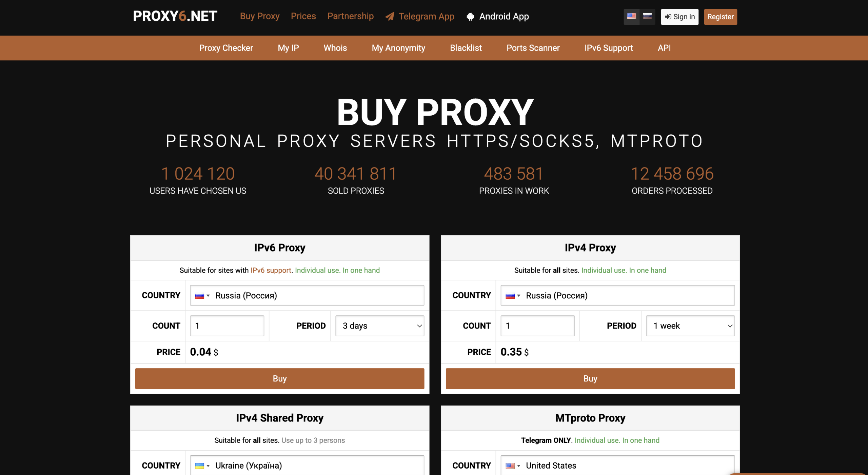Click the IPv6 Proxy count field

[x=227, y=326]
